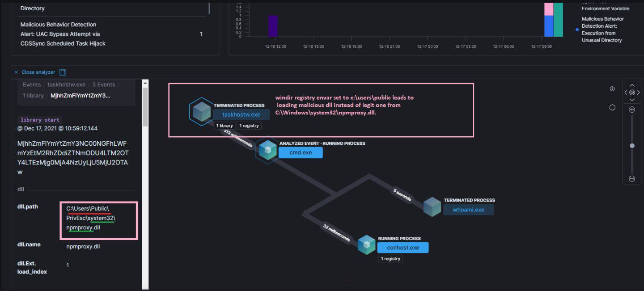Open the analyzer info icon
The image size is (644, 291).
(612, 89)
